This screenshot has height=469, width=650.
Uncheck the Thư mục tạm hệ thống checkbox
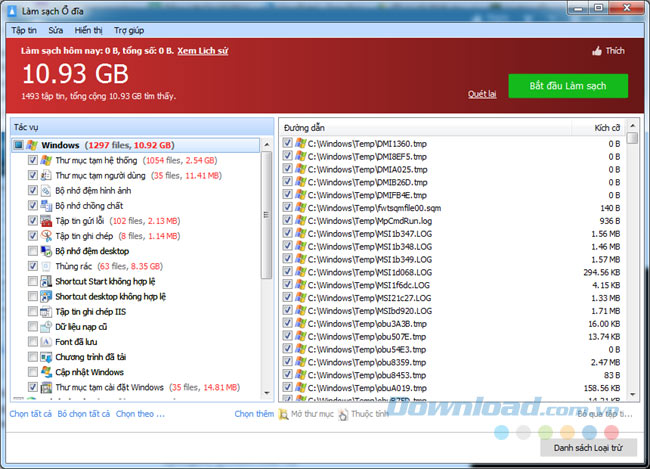tap(33, 160)
